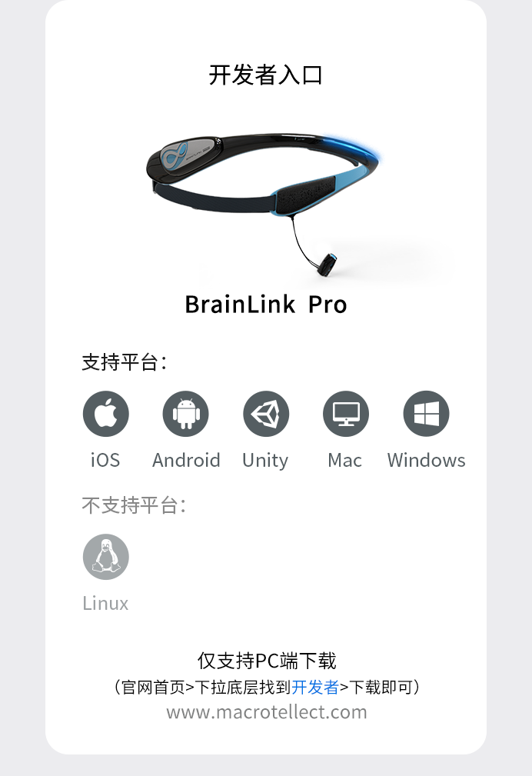Click the 仅支持PC端下载 notice text
Screen dimensions: 532x776
(266, 661)
